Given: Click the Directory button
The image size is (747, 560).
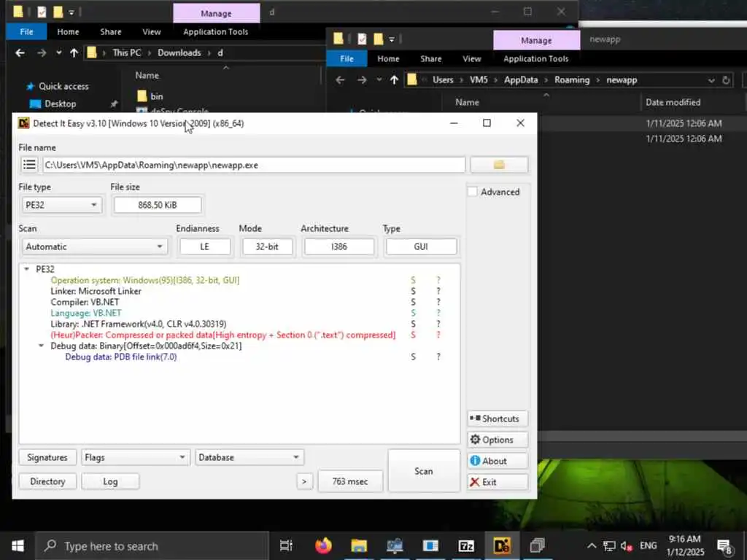Looking at the screenshot, I should [47, 481].
